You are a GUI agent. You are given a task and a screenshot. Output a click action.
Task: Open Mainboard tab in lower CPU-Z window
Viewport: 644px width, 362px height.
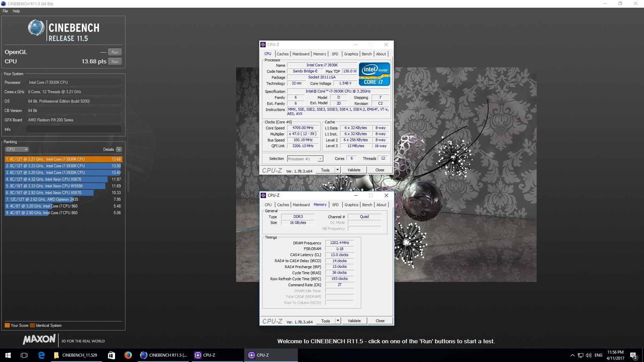click(301, 205)
